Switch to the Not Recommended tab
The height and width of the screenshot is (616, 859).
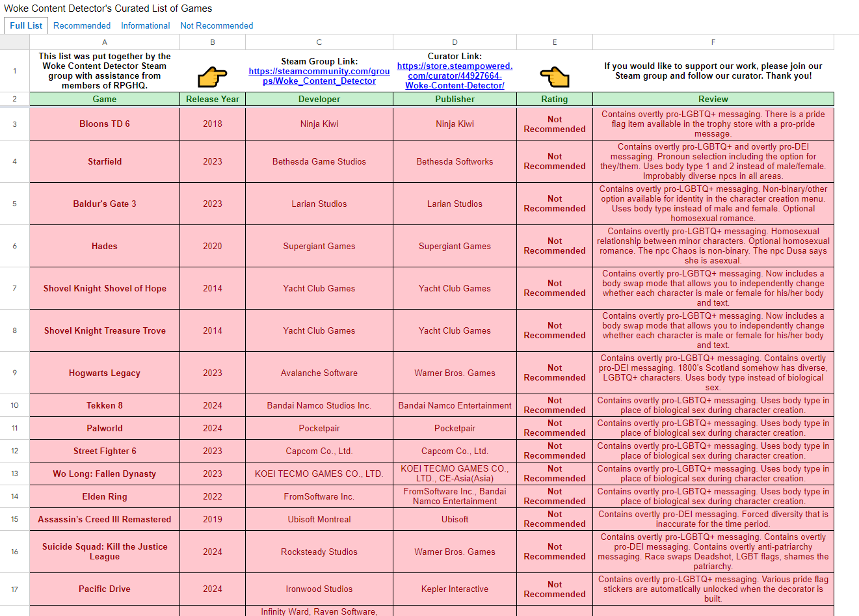[217, 25]
